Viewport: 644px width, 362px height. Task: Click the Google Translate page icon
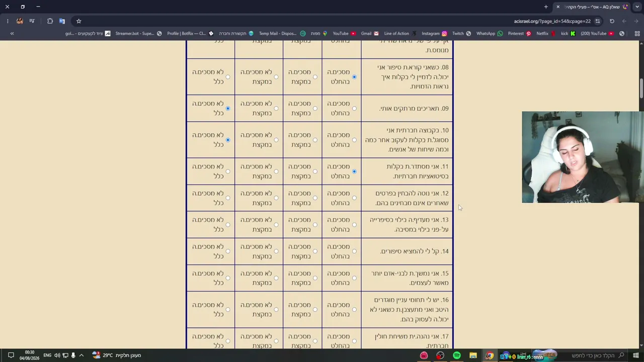pyautogui.click(x=62, y=21)
